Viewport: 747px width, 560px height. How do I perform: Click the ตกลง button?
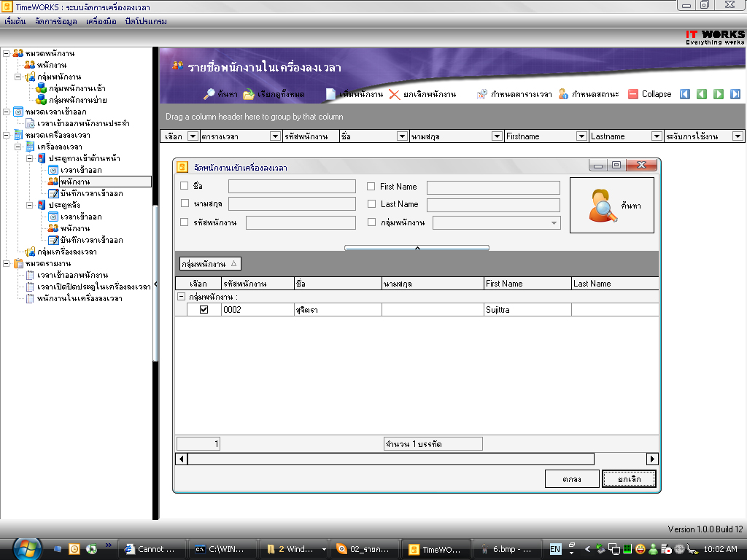coord(571,479)
